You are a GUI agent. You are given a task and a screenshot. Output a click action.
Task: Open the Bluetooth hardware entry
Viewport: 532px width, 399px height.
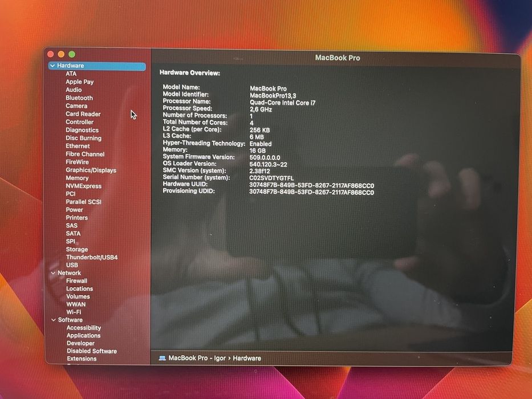(79, 97)
